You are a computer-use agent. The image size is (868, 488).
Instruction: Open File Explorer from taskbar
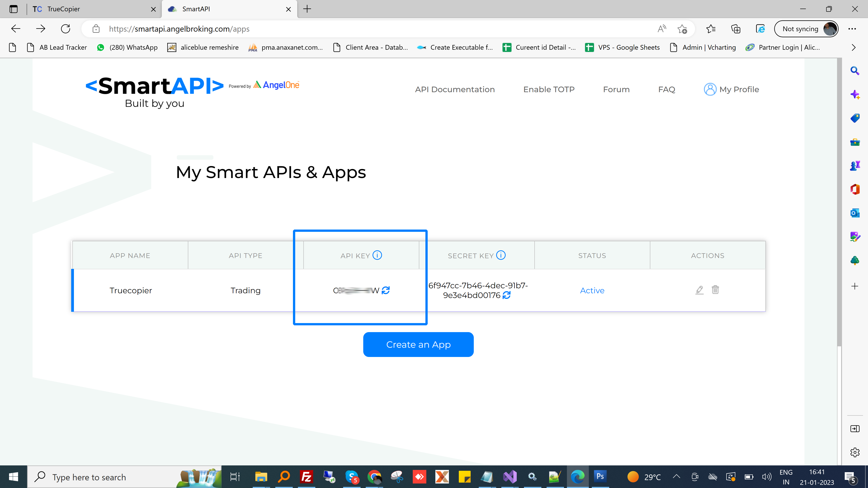point(261,477)
